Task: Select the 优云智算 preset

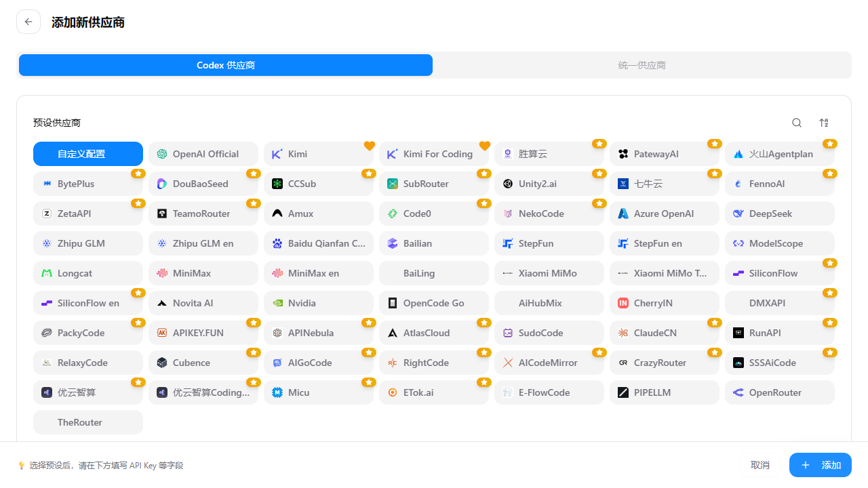Action: [x=88, y=392]
